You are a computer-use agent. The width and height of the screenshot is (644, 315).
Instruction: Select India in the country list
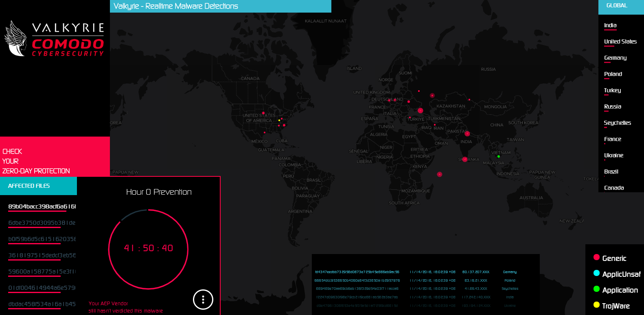tap(610, 25)
